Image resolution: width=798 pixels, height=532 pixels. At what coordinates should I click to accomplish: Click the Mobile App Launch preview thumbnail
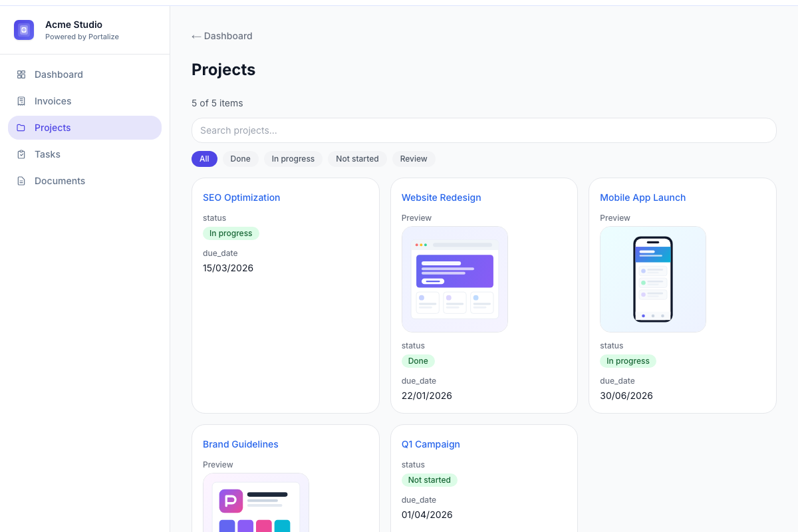click(x=653, y=279)
